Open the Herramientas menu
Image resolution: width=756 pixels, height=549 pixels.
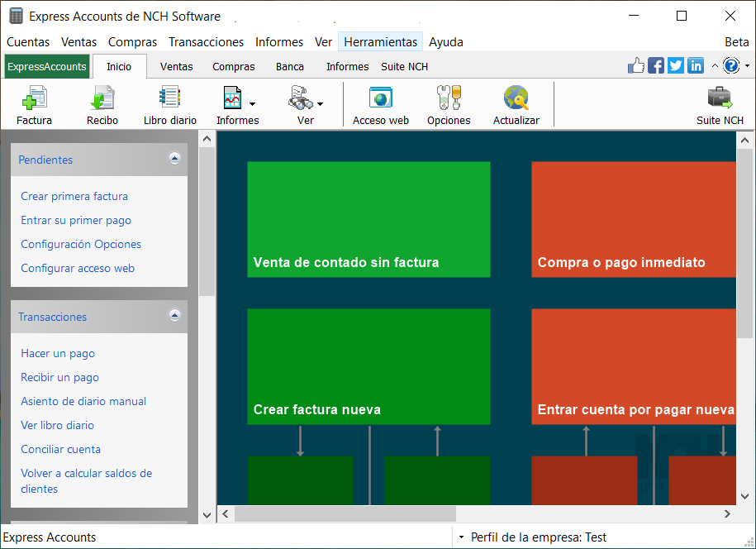[x=380, y=42]
